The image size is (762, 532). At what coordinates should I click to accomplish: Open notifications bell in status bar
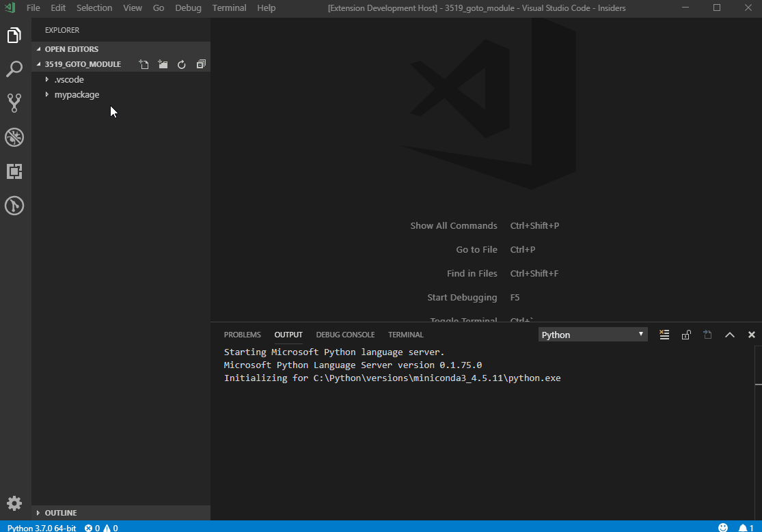coord(746,528)
